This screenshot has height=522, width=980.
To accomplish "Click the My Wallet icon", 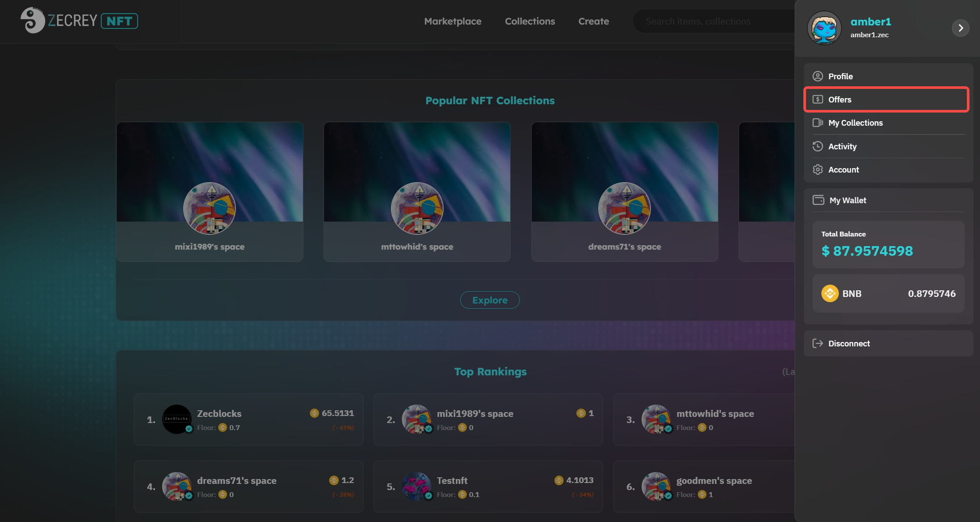I will pyautogui.click(x=818, y=200).
